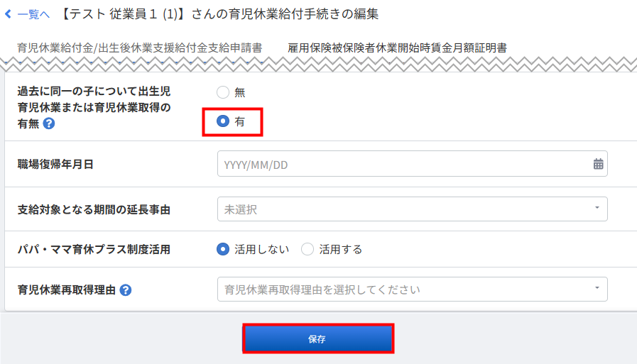Click arrow of 育児休業再取得理由 select box
The height and width of the screenshot is (364, 637).
tap(597, 288)
